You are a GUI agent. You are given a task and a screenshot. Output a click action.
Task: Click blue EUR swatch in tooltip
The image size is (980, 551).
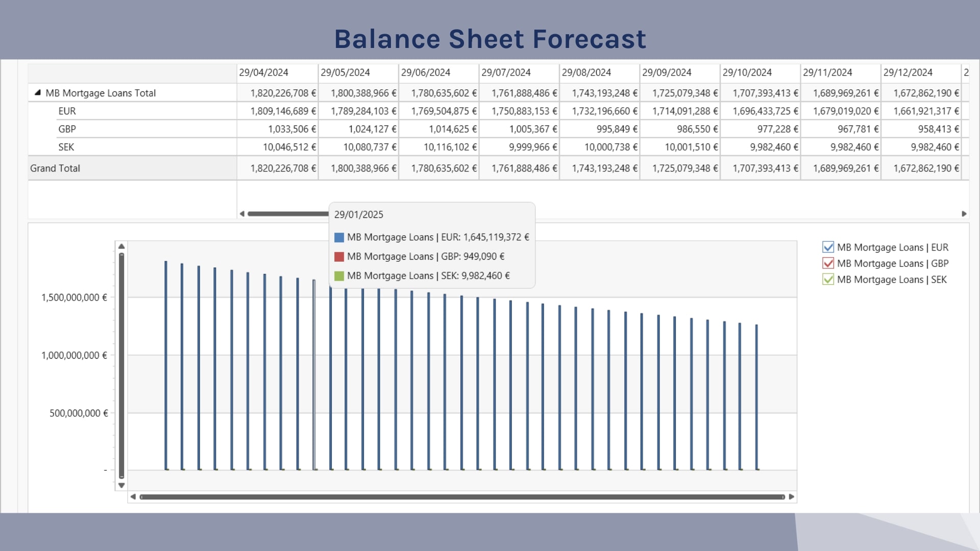[339, 238]
